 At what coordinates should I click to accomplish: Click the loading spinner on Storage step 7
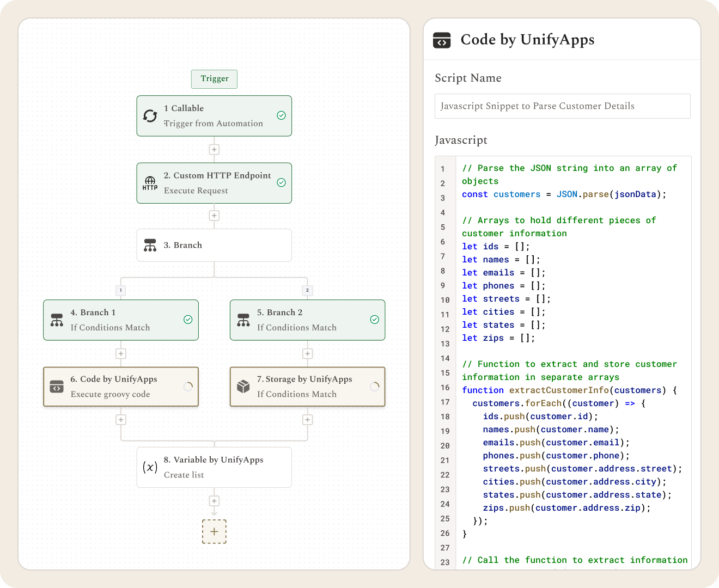click(375, 387)
